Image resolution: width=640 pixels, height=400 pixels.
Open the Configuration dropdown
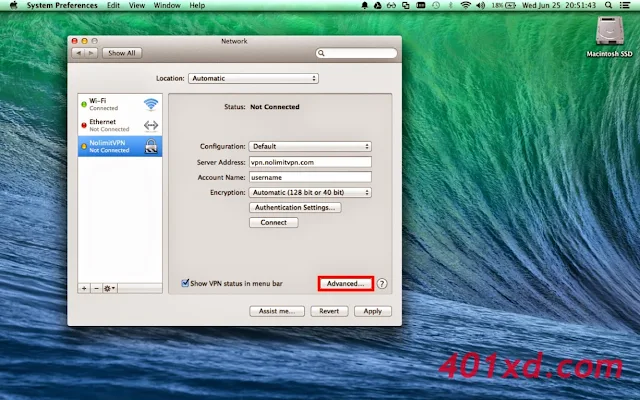tap(310, 147)
